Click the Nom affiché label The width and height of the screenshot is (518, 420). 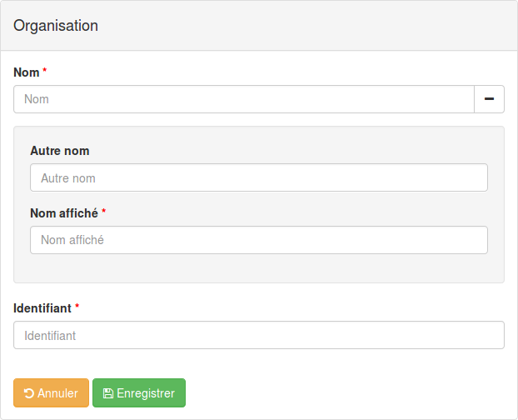tap(64, 213)
